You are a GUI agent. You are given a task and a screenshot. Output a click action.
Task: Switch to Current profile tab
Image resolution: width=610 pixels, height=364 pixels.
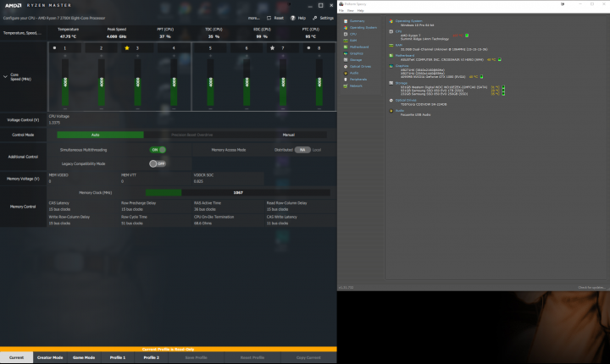pos(16,358)
